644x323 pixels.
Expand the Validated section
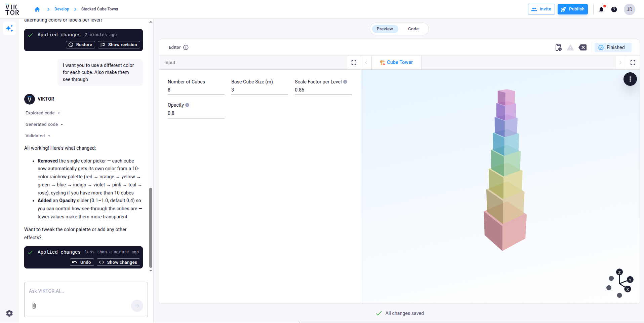pyautogui.click(x=38, y=136)
